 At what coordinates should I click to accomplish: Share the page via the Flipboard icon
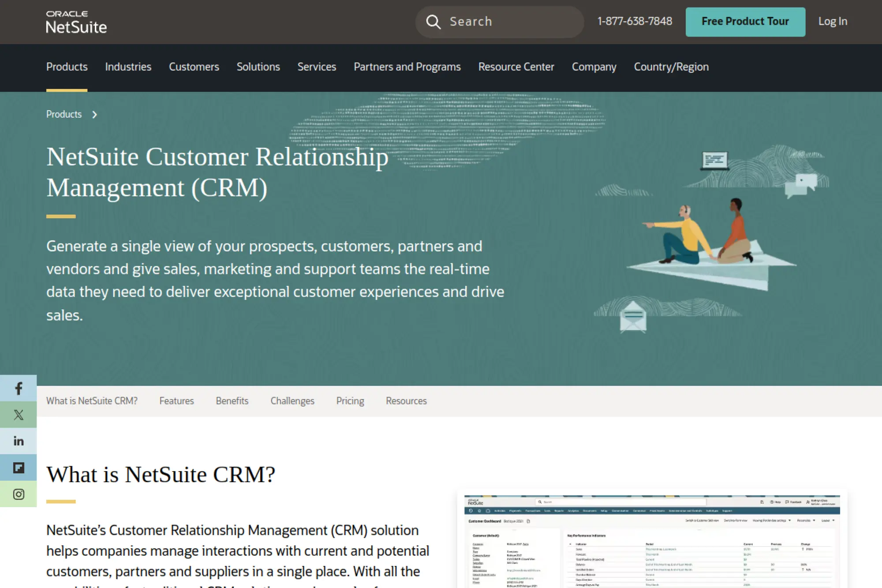coord(18,467)
